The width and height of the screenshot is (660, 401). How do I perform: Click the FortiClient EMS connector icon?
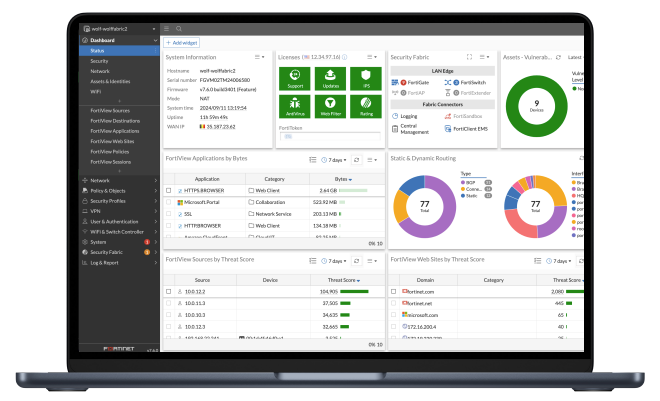coord(447,129)
